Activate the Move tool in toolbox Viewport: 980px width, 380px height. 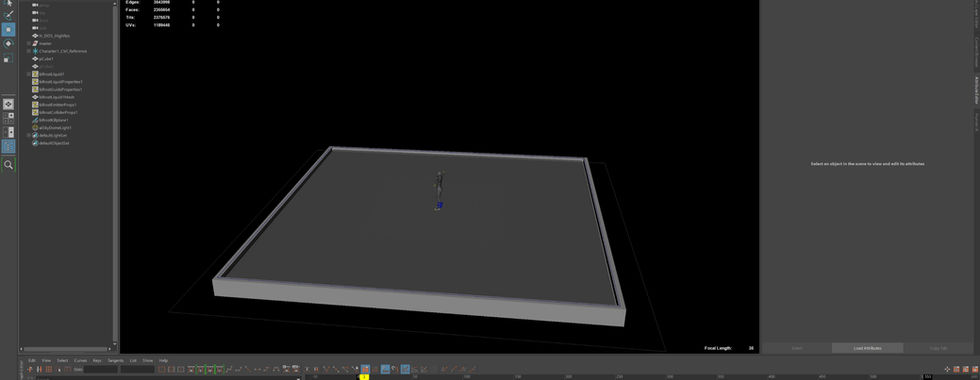pos(8,29)
